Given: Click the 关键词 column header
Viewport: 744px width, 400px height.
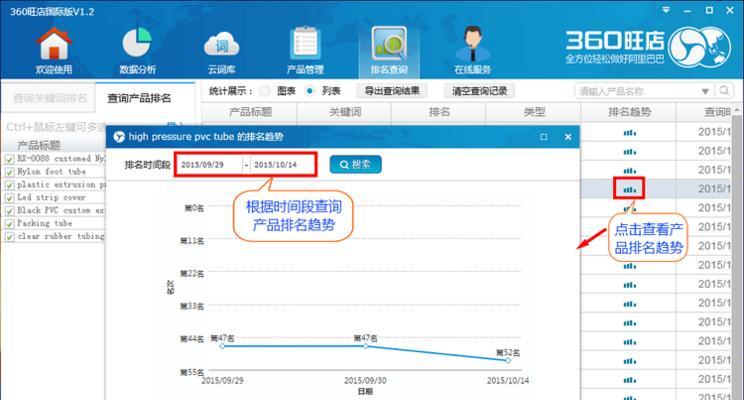Looking at the screenshot, I should point(345,112).
